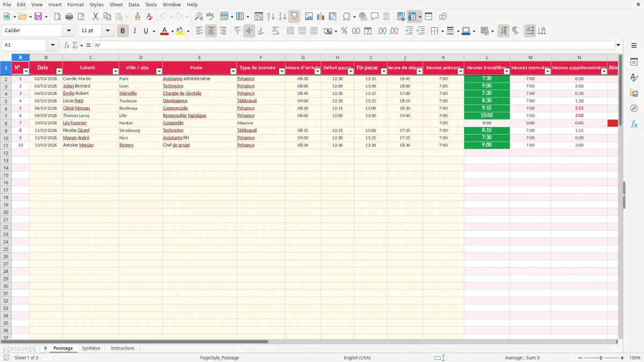Viewport: 644px width, 362px height.
Task: Open the Function Wizard fx icon
Action: (67, 45)
